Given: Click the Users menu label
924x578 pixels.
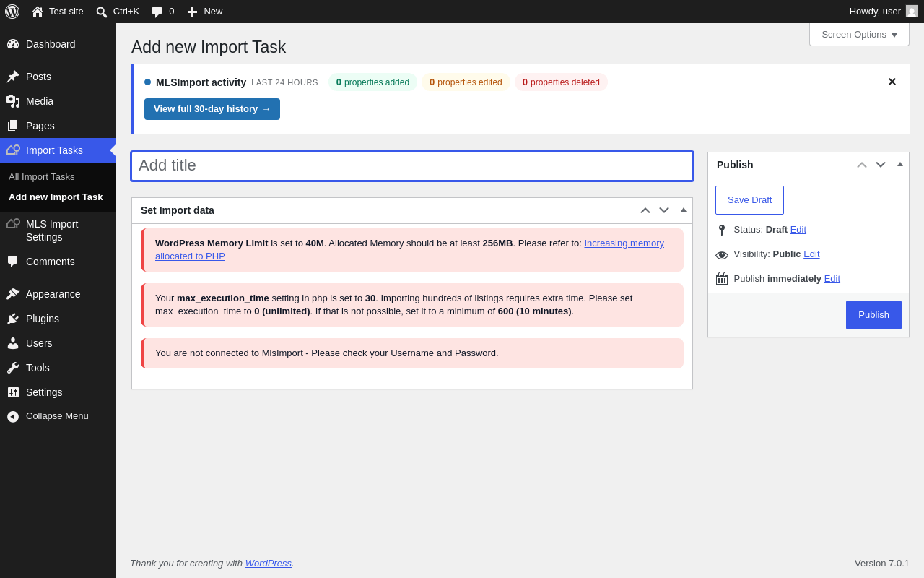Looking at the screenshot, I should (39, 343).
